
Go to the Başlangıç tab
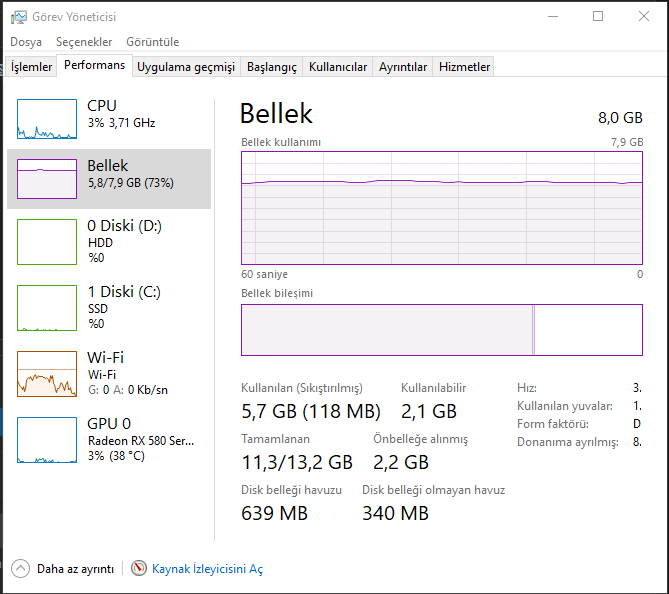click(x=272, y=67)
